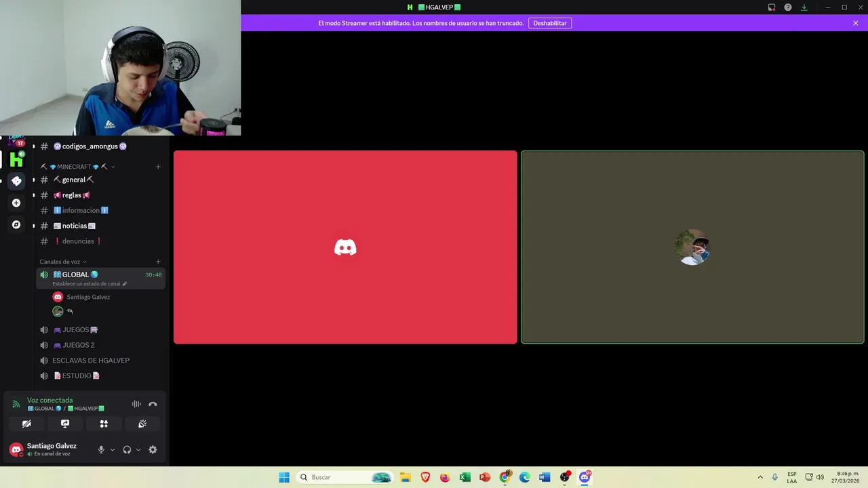This screenshot has width=868, height=488.
Task: Open OBS Studio from taskbar
Action: tap(565, 477)
